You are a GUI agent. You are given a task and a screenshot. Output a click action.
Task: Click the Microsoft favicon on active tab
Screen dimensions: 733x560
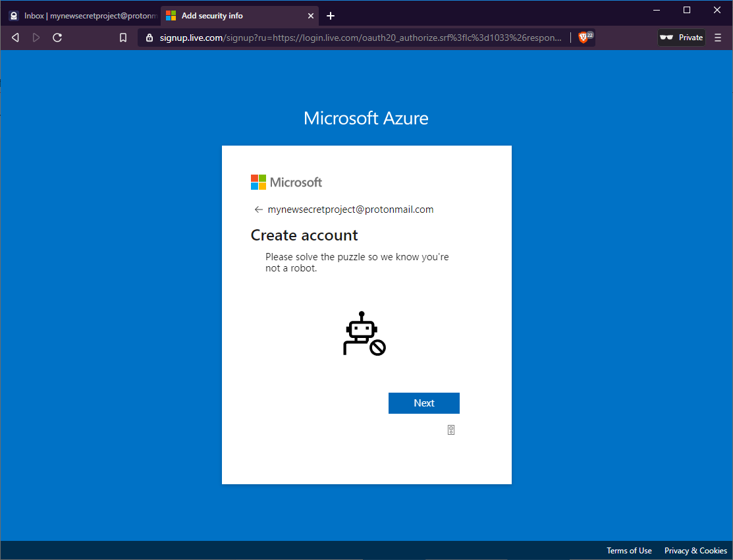pos(171,16)
